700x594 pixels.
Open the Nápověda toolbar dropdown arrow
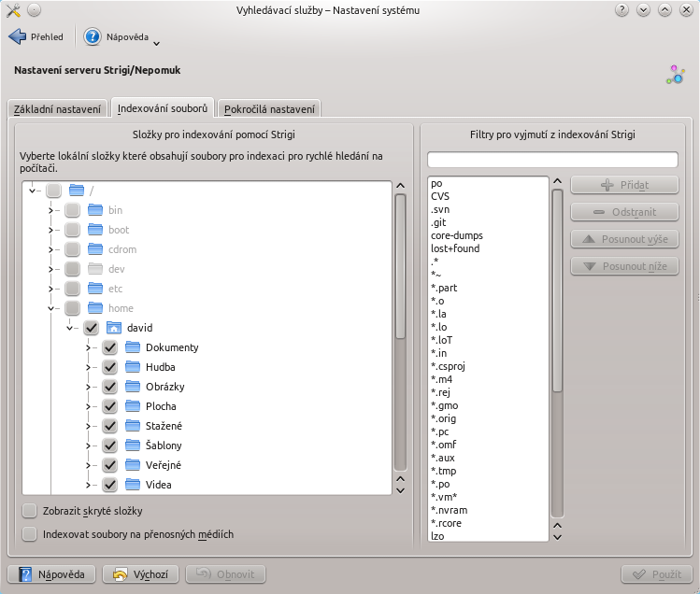pos(156,43)
